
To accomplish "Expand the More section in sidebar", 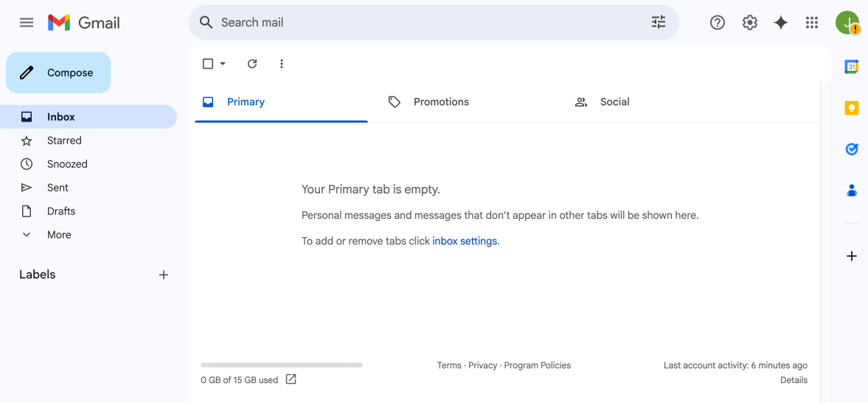I will click(59, 235).
